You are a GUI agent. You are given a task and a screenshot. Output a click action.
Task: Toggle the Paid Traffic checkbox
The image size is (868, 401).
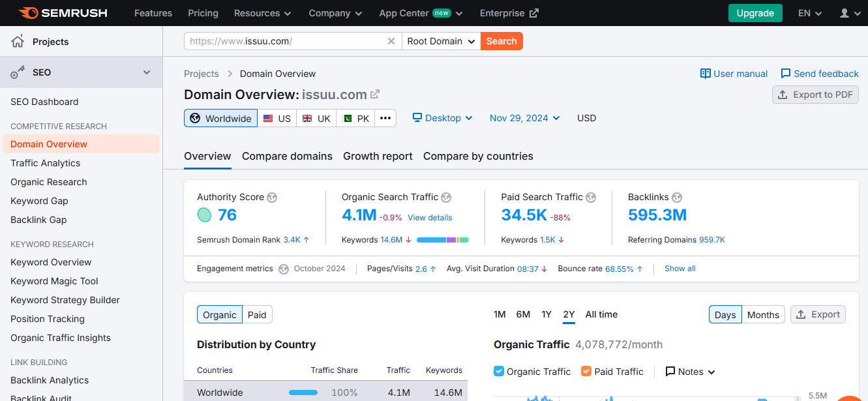[x=586, y=371]
